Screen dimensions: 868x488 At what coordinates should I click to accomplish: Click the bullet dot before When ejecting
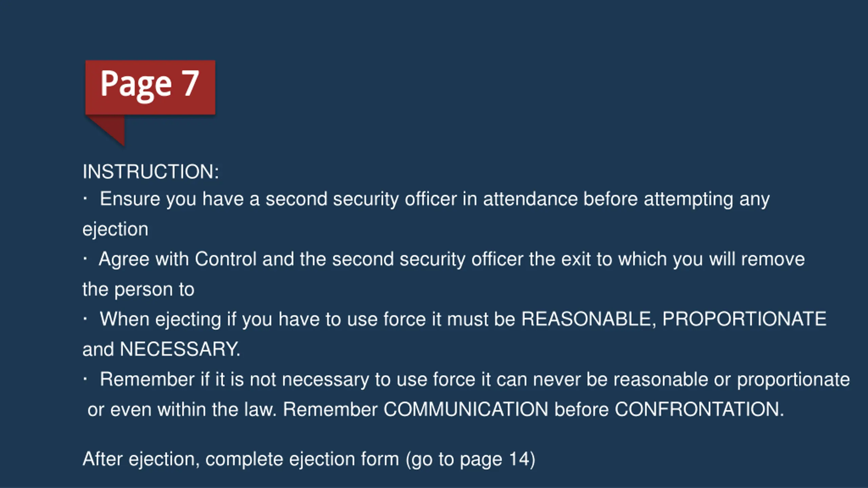click(85, 319)
